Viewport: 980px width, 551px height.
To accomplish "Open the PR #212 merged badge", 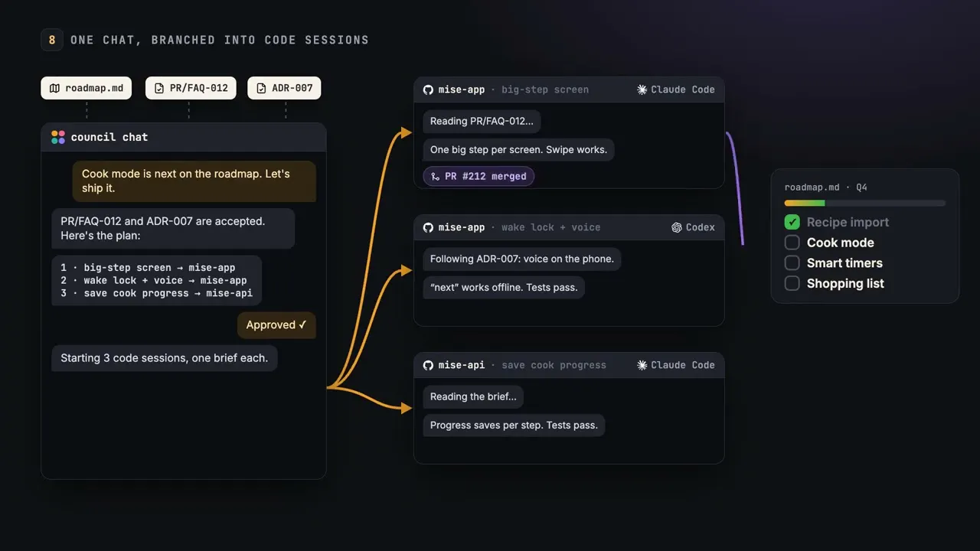I will (479, 176).
